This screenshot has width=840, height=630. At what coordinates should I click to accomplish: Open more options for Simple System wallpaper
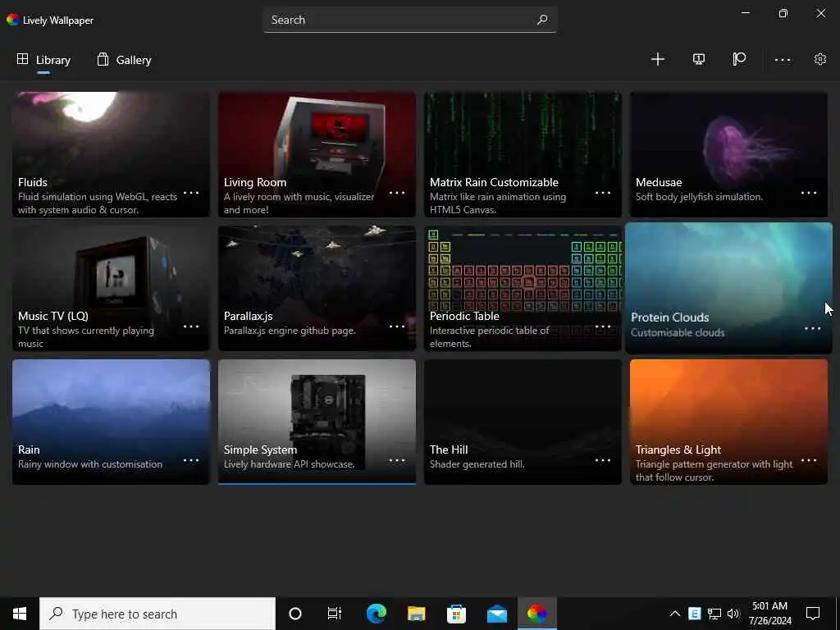[x=397, y=460]
